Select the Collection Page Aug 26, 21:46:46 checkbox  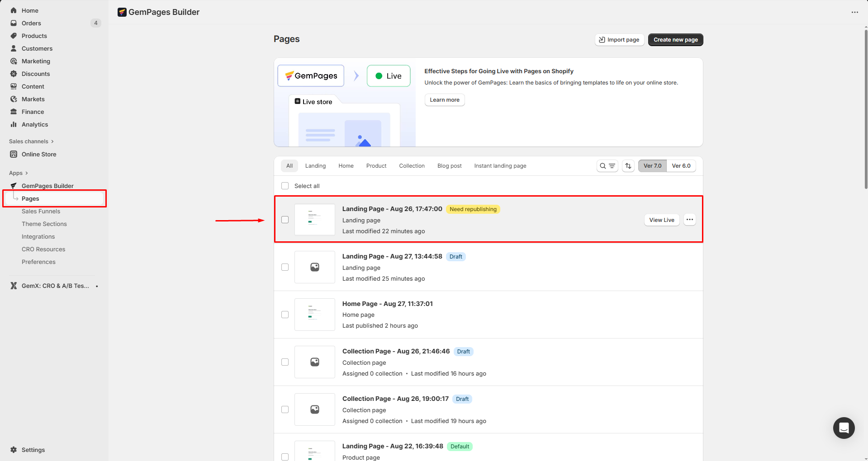point(285,362)
